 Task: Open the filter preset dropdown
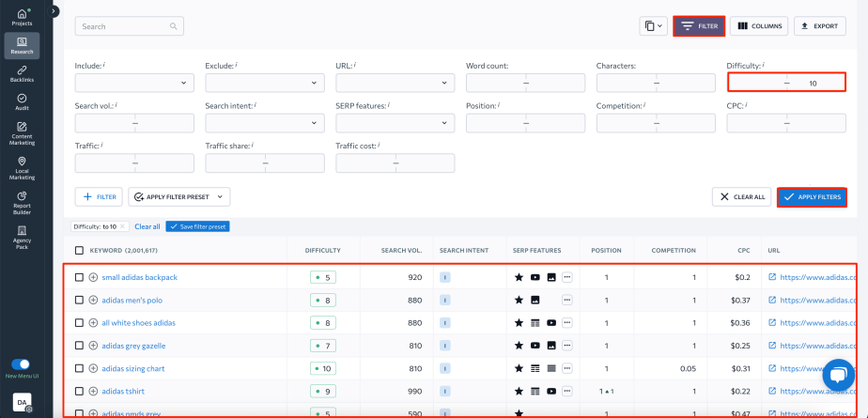click(x=178, y=196)
